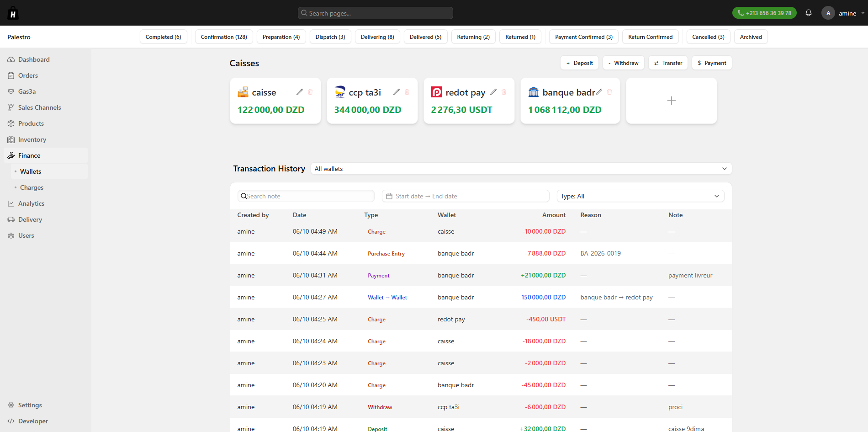This screenshot has height=432, width=868.
Task: Delete the ccp ta3i wallet with the trash icon
Action: click(407, 92)
